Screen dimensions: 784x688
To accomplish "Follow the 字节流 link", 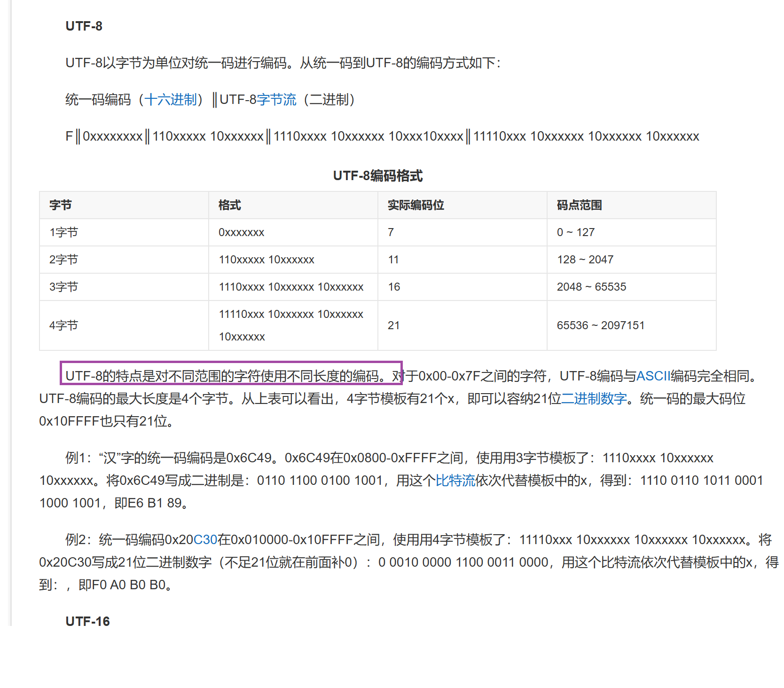I will click(x=276, y=100).
